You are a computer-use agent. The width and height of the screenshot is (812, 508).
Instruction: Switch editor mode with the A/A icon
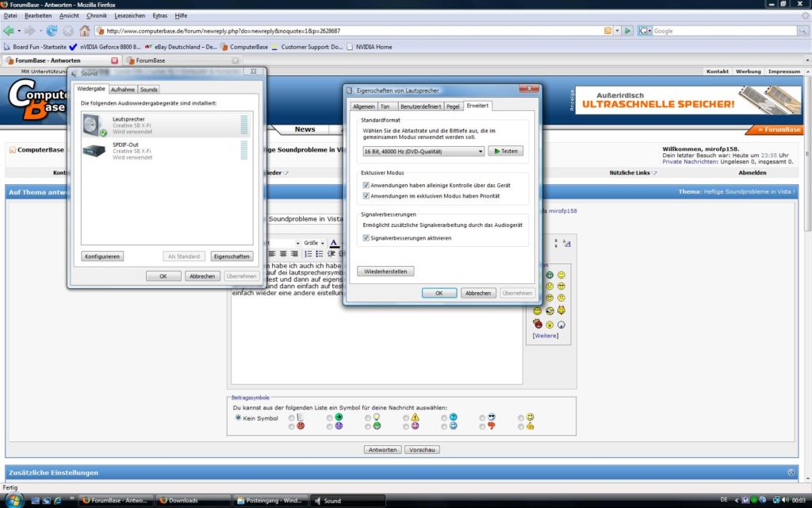(566, 243)
